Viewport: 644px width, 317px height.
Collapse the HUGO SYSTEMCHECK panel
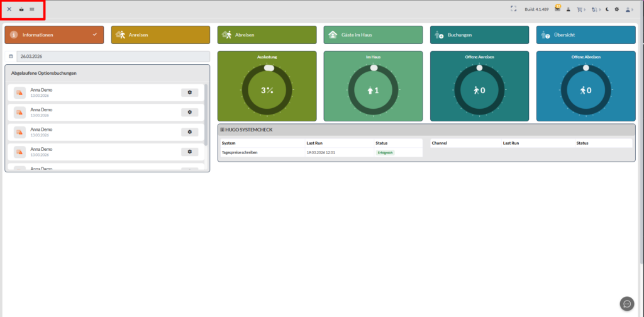[x=222, y=130]
